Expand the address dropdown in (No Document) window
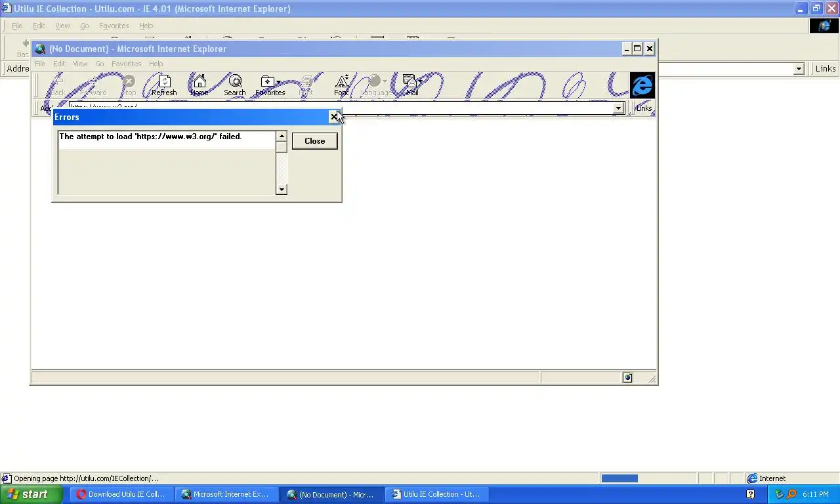This screenshot has height=504, width=840. click(618, 108)
